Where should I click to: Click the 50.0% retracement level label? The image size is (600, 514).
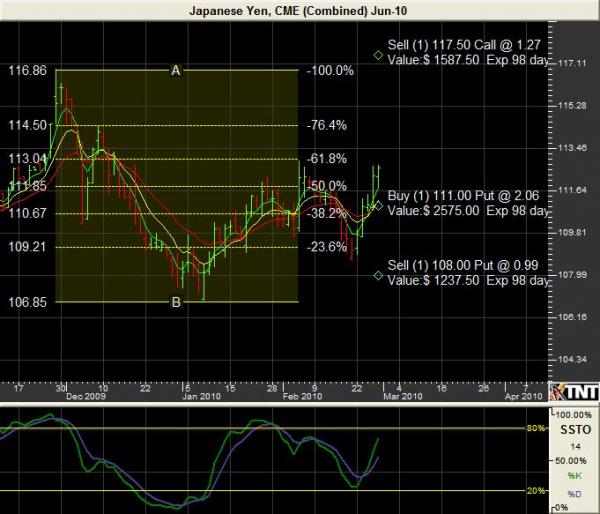(x=327, y=186)
